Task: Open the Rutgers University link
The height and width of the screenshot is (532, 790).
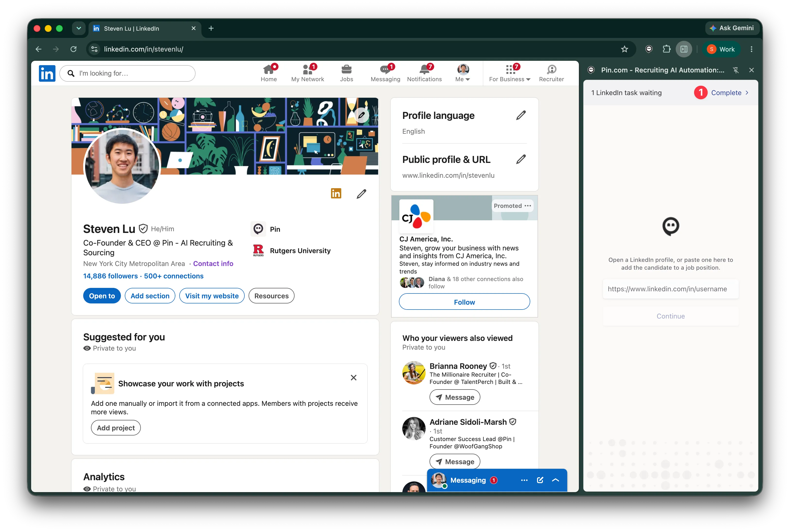Action: click(291, 251)
